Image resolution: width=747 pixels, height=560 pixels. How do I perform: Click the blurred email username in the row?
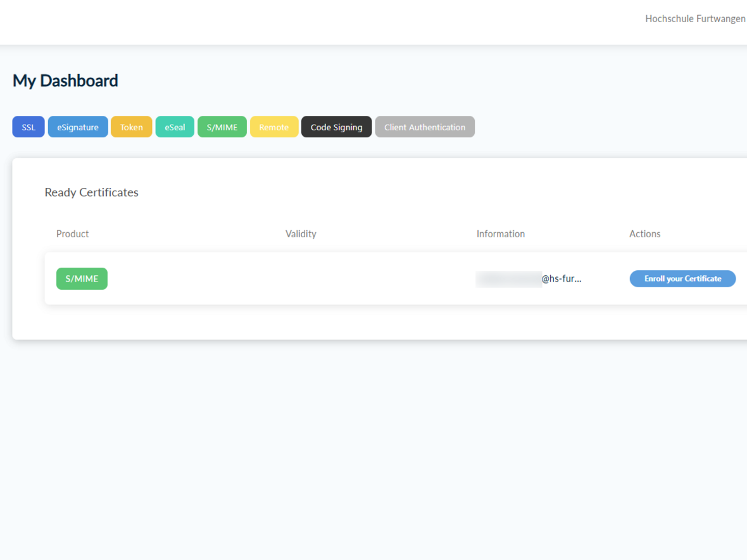tap(508, 278)
